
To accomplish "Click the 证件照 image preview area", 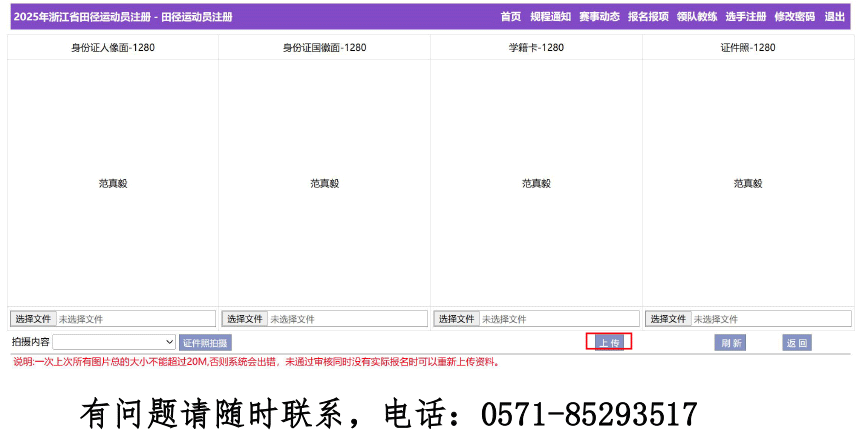I will (x=748, y=183).
